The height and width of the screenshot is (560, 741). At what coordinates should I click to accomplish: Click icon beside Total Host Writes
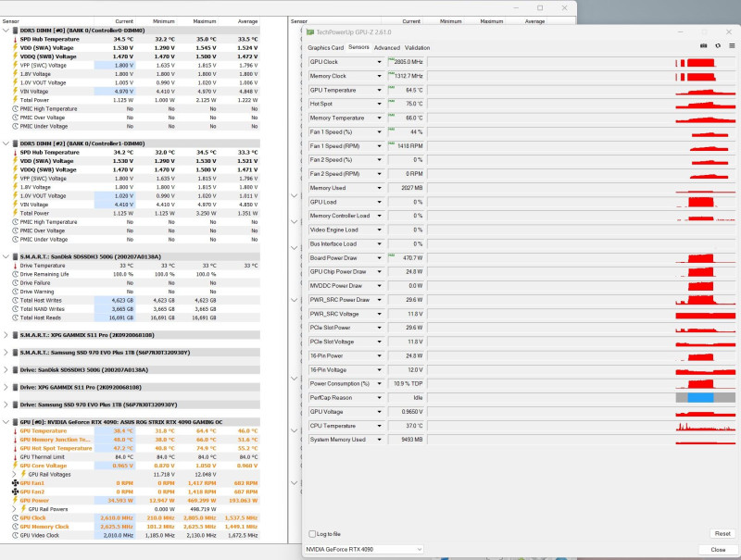click(x=15, y=300)
